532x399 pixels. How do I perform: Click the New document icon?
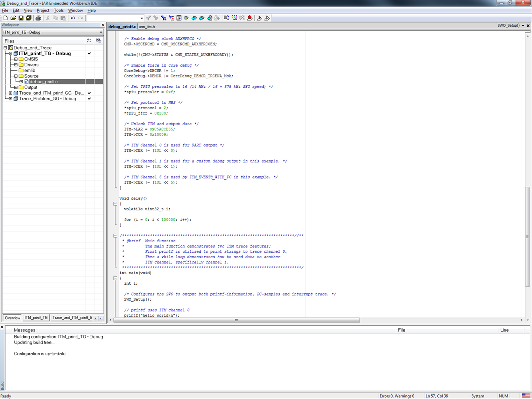pos(6,18)
